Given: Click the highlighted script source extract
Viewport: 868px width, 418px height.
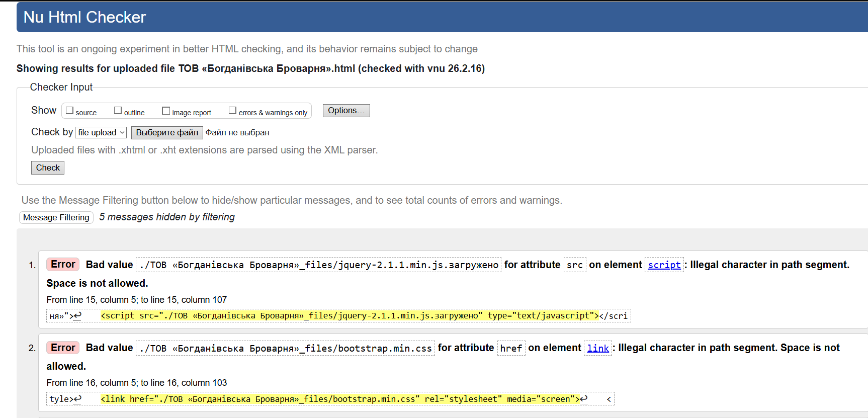Looking at the screenshot, I should pos(350,316).
